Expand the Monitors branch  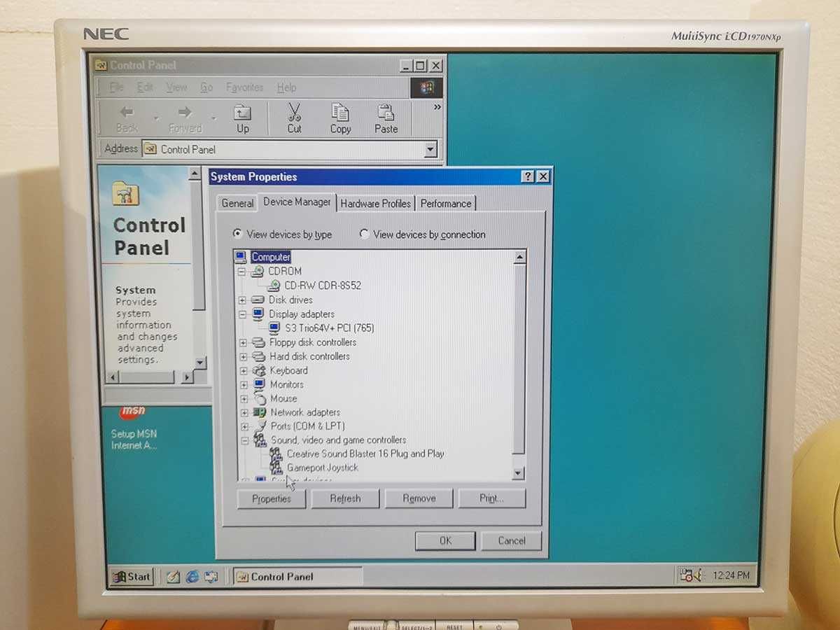244,385
